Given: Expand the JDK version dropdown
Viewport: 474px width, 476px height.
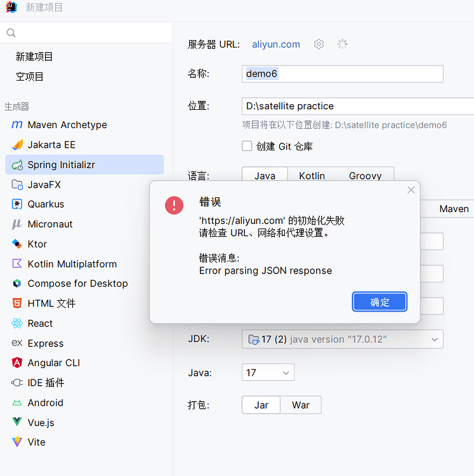Looking at the screenshot, I should [435, 340].
